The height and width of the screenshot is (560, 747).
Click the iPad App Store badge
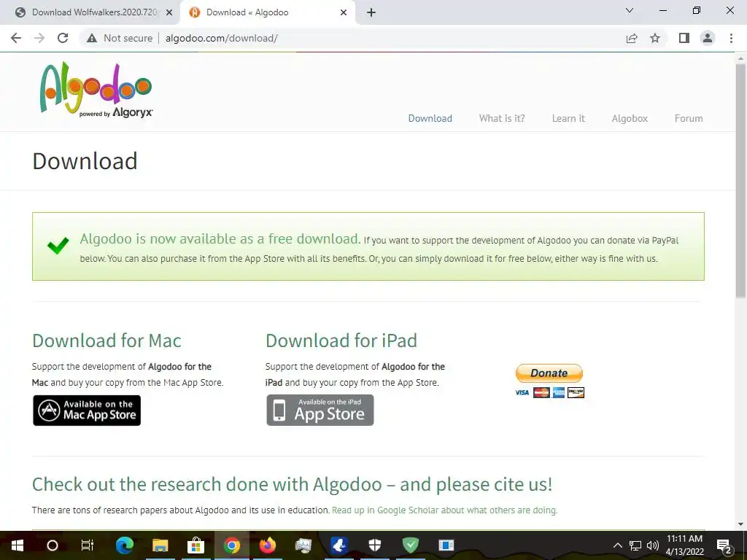pos(320,410)
